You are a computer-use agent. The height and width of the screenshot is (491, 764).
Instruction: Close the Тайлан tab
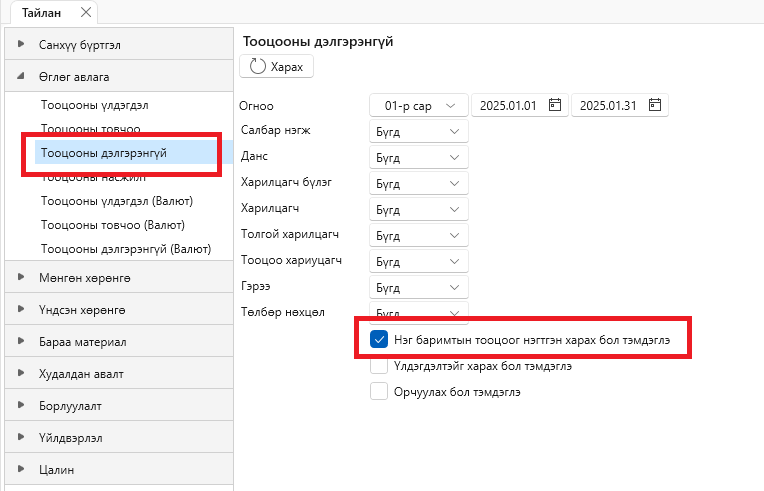tap(86, 12)
